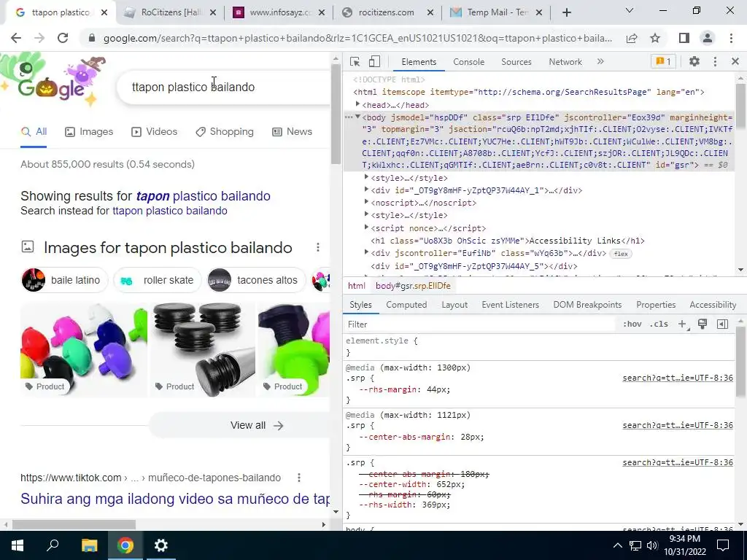747x560 pixels.
Task: Expand the div _OT9gY8mHF-yZptQP37W44AY_1 node
Action: pos(366,190)
